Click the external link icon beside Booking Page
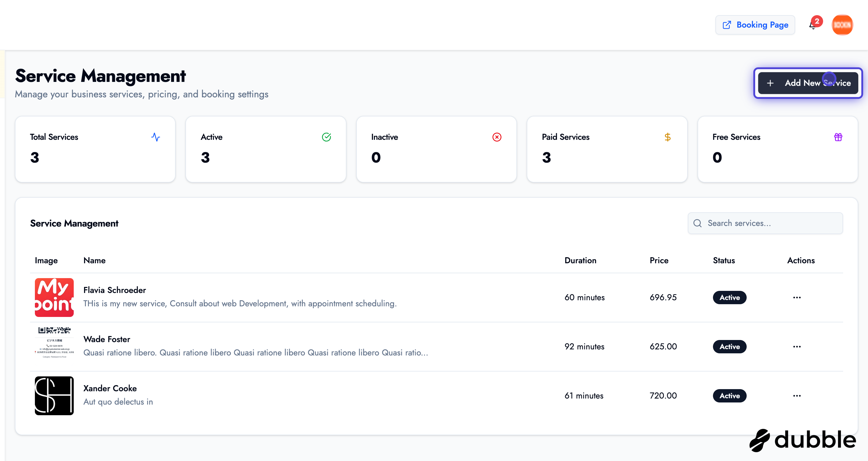This screenshot has width=868, height=461. [x=727, y=25]
